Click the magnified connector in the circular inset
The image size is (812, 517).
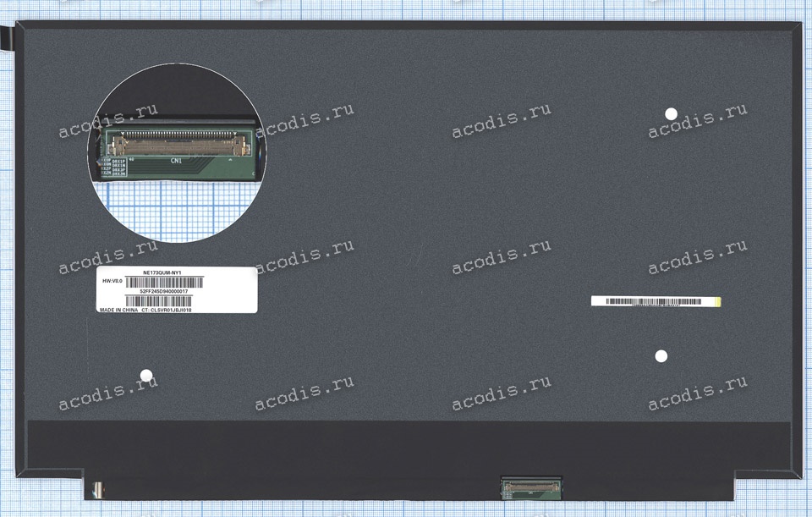coord(178,144)
